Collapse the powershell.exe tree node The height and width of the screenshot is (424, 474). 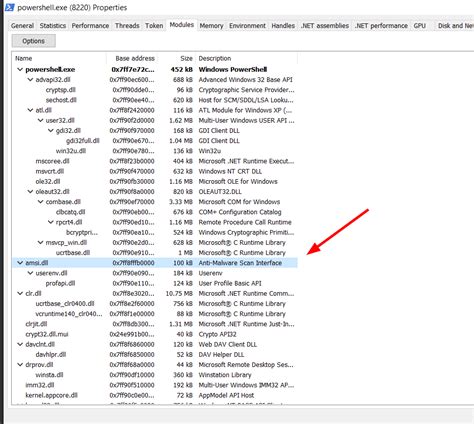(20, 69)
